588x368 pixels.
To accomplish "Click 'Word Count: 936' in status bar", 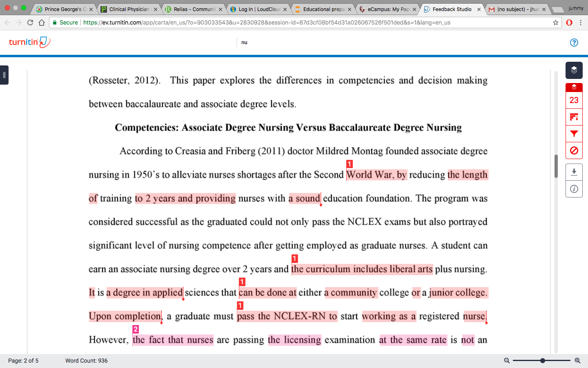I will coord(87,361).
